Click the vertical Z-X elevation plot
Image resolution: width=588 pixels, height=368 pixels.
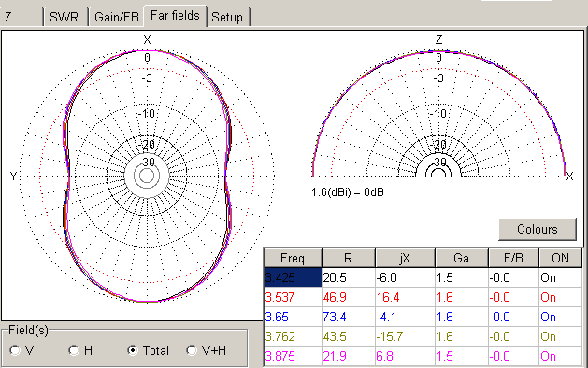[438, 112]
